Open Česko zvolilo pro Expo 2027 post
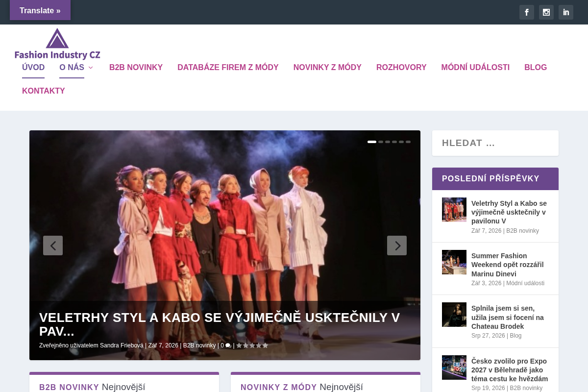Screen dimensions: 588x392 coord(510,370)
